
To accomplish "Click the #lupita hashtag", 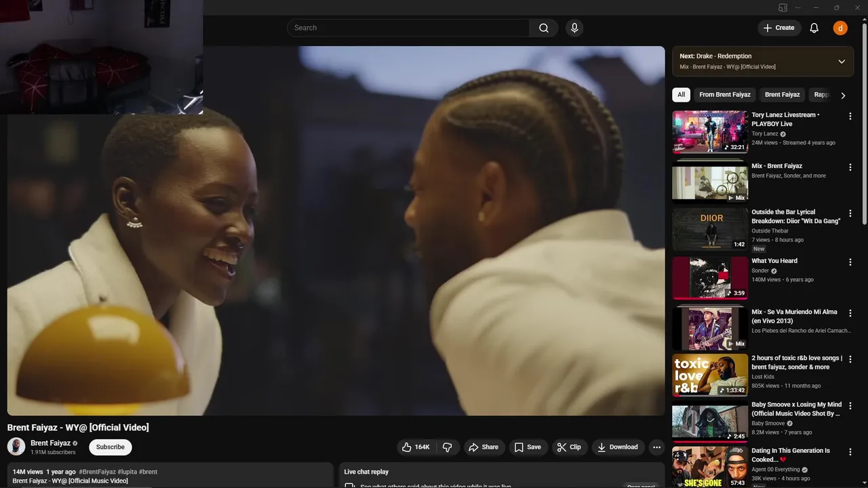I will click(x=127, y=472).
